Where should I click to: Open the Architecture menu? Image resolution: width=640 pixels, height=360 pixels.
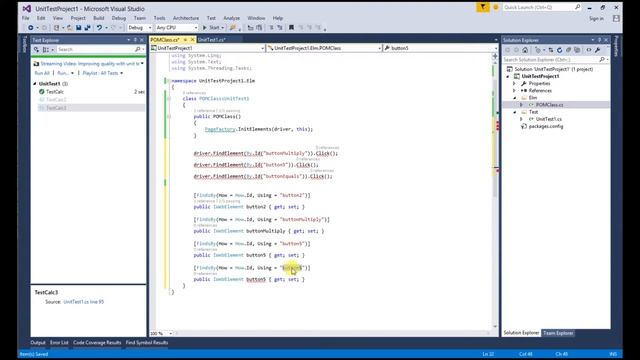point(186,18)
